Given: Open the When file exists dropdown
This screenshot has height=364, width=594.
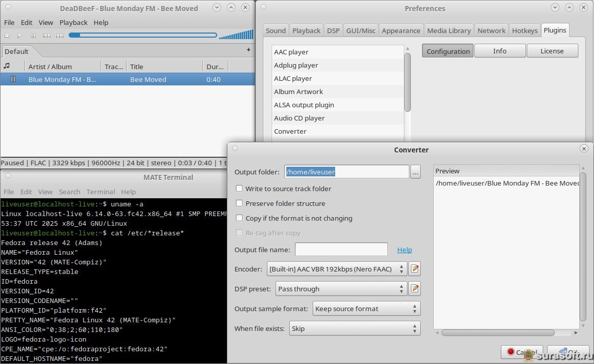Looking at the screenshot, I should coord(354,328).
